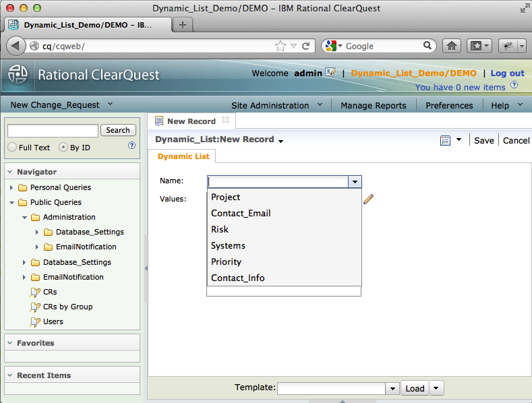Click the pencil edit icon beside Values
This screenshot has width=532, height=403.
pos(368,199)
